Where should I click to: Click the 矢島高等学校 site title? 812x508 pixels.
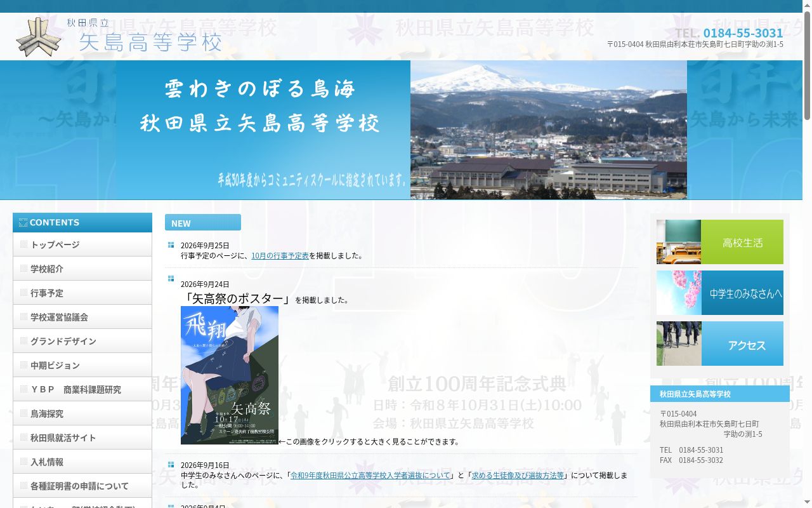point(150,42)
